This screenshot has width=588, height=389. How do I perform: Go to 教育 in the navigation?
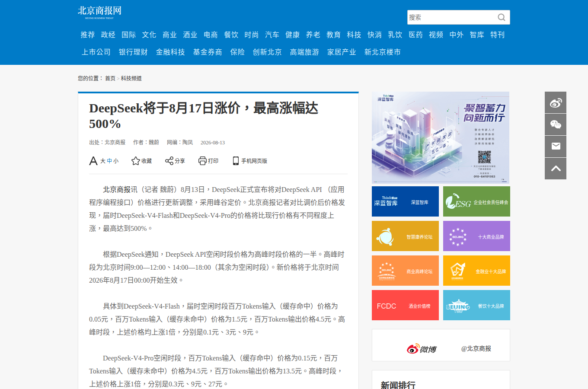click(x=333, y=35)
